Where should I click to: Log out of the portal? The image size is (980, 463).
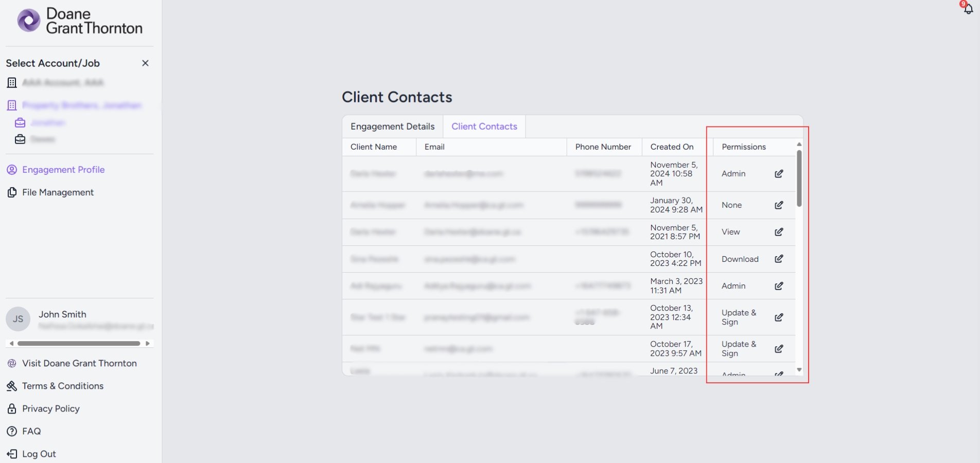pos(39,454)
